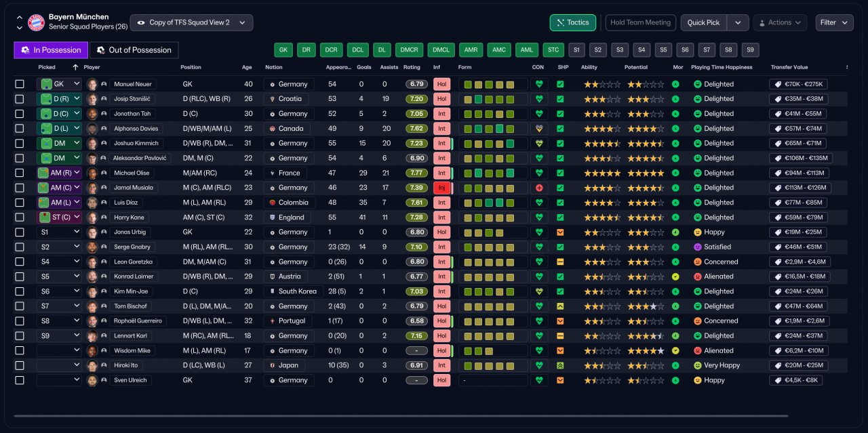Viewport: 868px width, 433px height.
Task: Click the Hol info badge for Sven Ulreich
Action: click(441, 380)
